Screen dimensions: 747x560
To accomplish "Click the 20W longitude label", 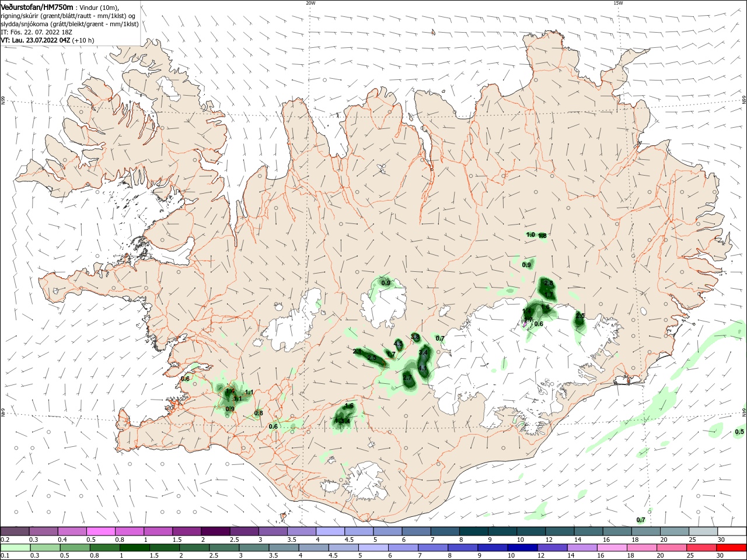I will [310, 3].
